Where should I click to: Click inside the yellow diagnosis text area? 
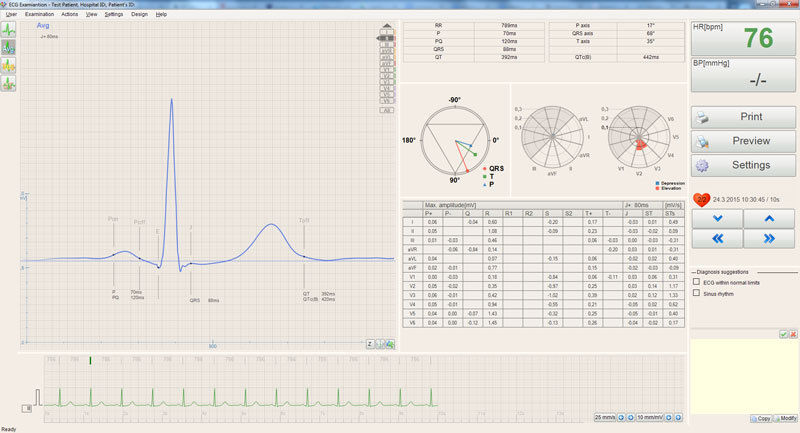tap(743, 376)
